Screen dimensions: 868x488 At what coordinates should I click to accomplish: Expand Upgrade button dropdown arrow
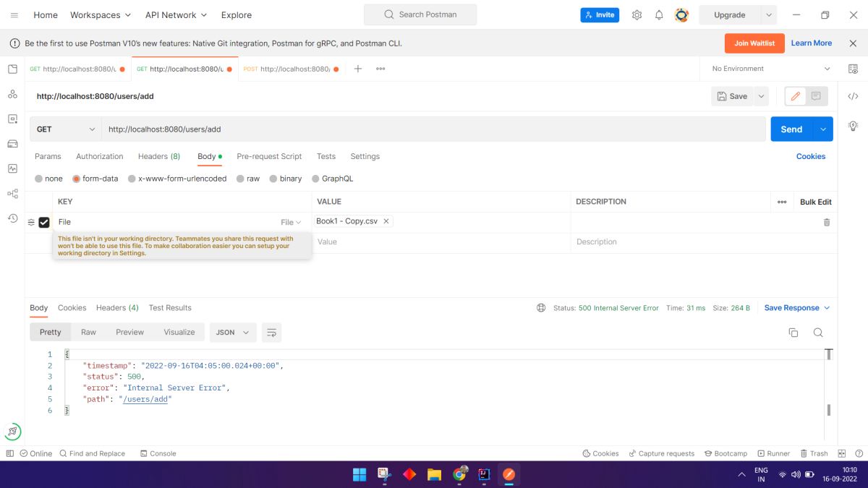tap(768, 14)
